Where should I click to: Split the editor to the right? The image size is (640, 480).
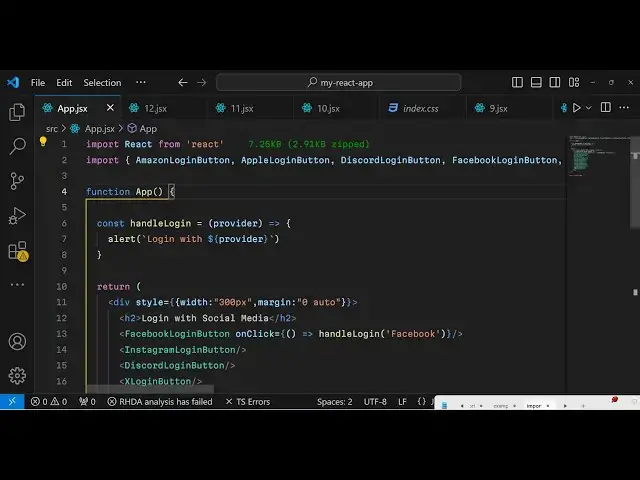606,107
